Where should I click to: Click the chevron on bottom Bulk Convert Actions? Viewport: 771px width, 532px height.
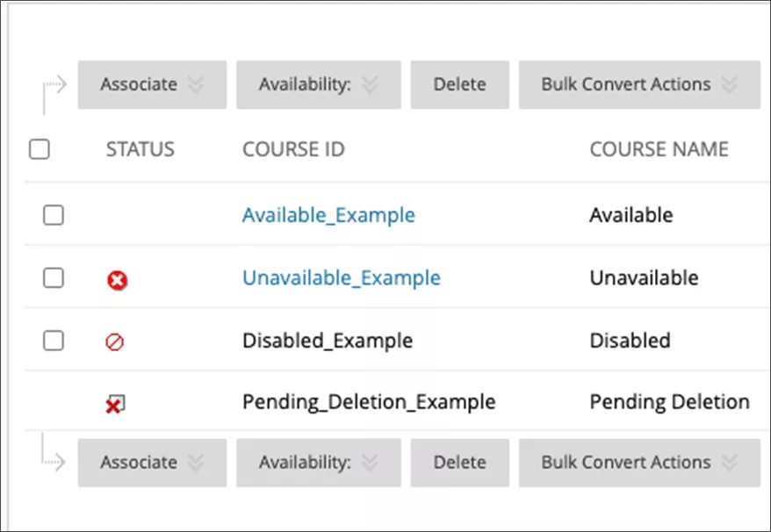727,463
